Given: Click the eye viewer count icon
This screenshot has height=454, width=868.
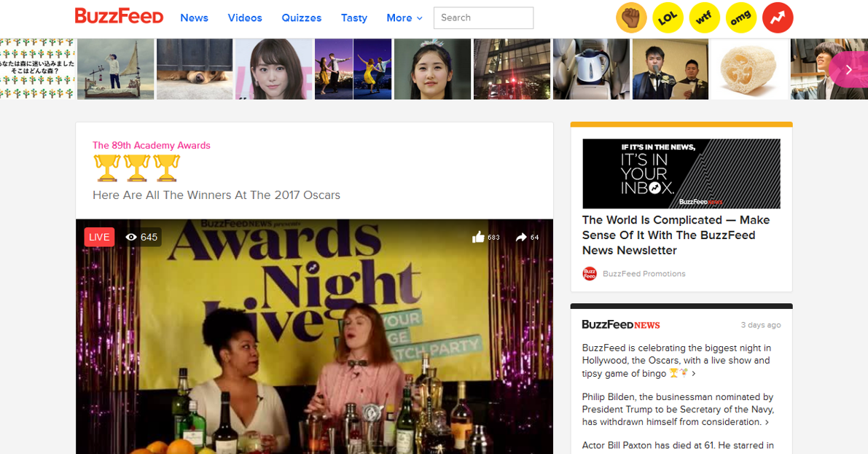Looking at the screenshot, I should [131, 237].
